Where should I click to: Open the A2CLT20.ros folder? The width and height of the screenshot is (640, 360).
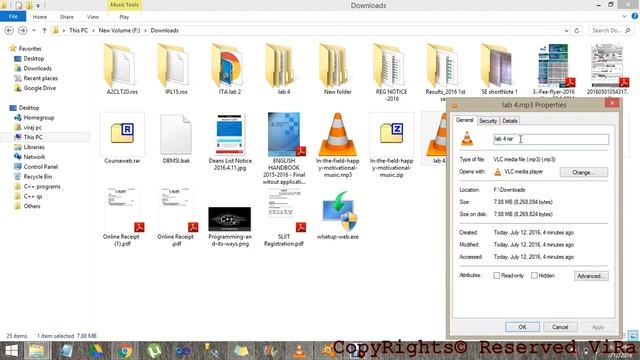122,69
